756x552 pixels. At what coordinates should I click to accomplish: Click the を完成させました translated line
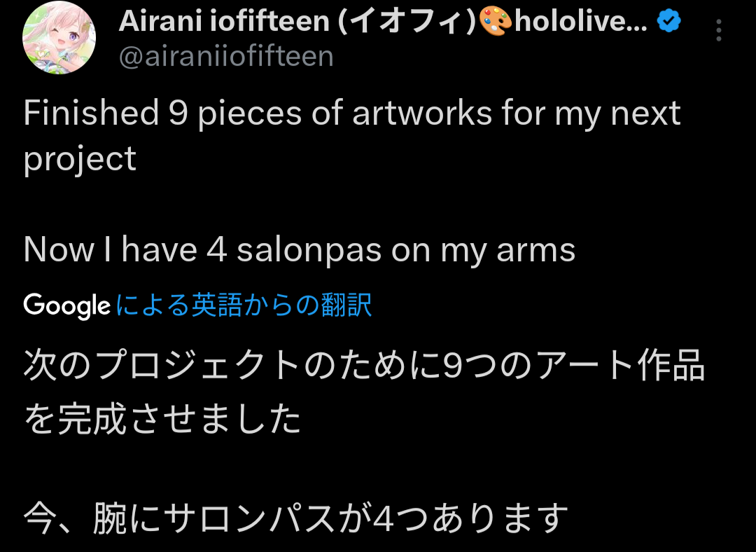162,418
